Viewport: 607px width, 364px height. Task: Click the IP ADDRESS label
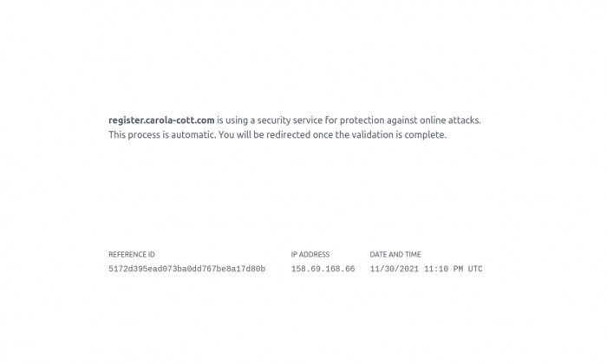[x=310, y=255]
